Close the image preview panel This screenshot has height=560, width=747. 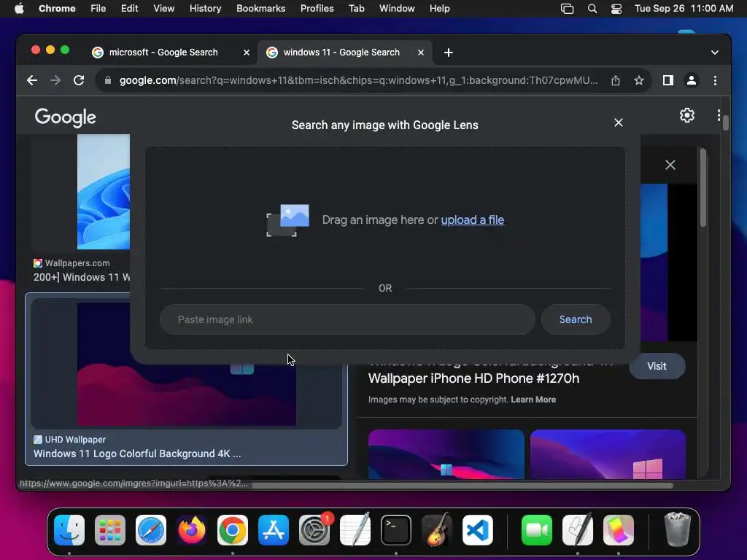(x=670, y=165)
